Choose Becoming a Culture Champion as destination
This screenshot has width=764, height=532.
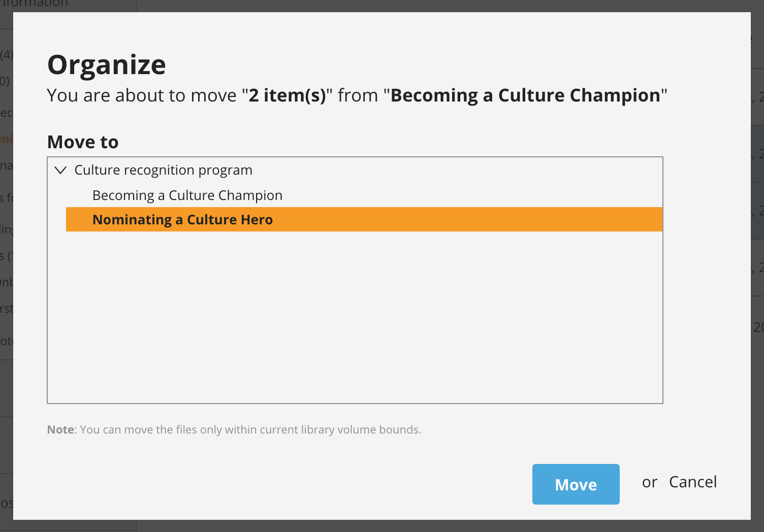tap(187, 195)
